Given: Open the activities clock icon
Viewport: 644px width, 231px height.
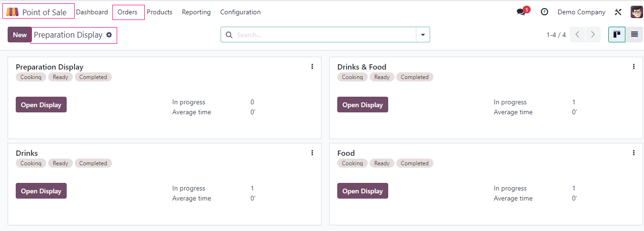Looking at the screenshot, I should [544, 12].
